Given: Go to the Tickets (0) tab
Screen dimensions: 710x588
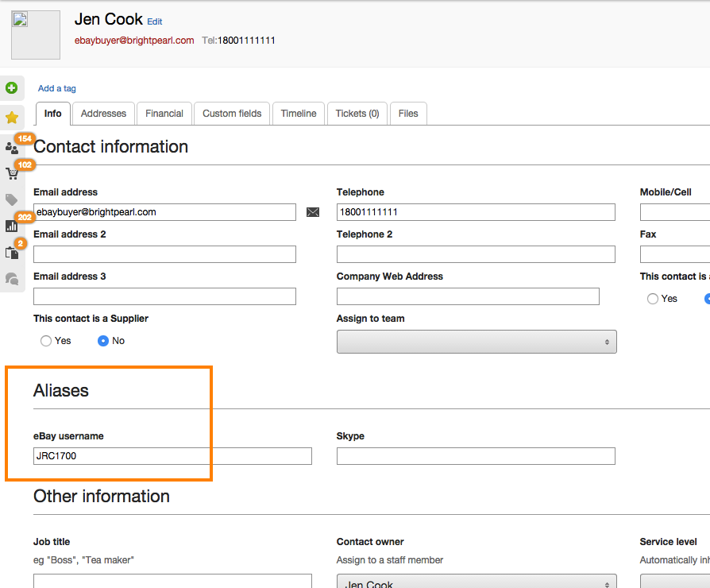Looking at the screenshot, I should click(x=357, y=114).
